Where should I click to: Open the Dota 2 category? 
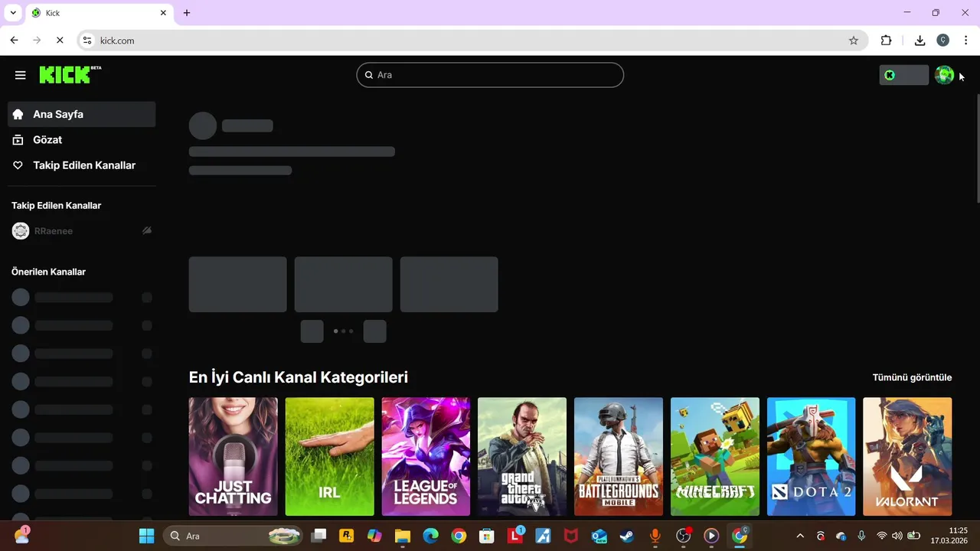click(811, 456)
